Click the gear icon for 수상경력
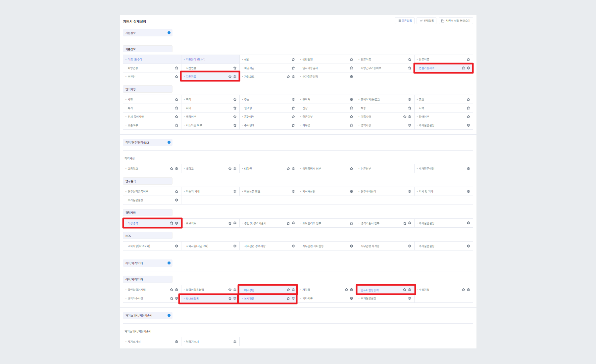The image size is (596, 364). pyautogui.click(x=468, y=290)
